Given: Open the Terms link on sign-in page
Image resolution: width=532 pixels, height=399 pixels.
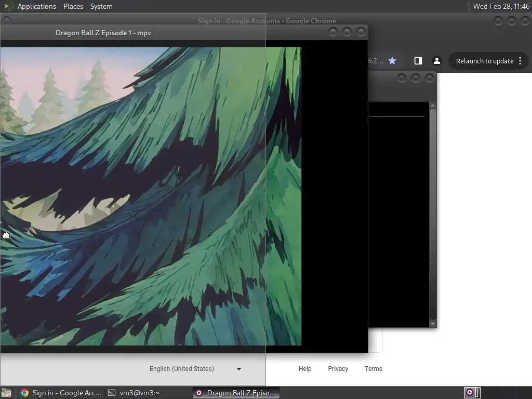Looking at the screenshot, I should [x=373, y=369].
